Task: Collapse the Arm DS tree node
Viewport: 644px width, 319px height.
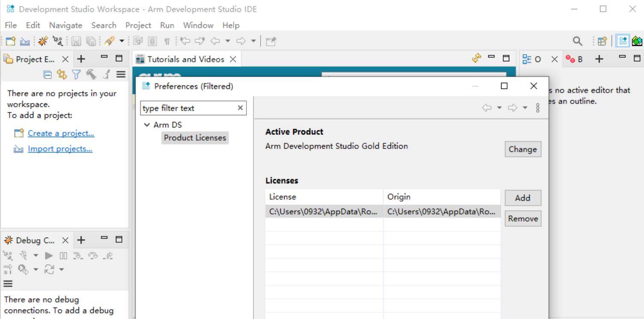Action: tap(148, 125)
